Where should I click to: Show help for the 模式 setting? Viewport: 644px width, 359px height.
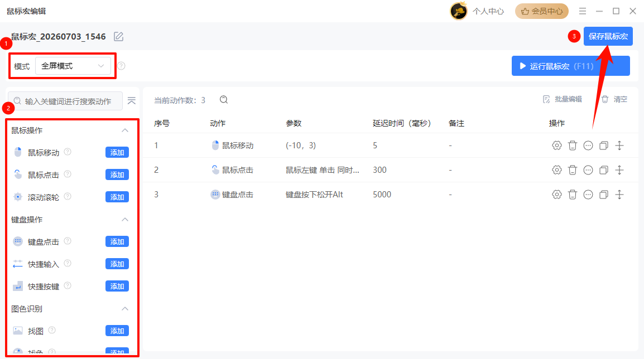[121, 66]
